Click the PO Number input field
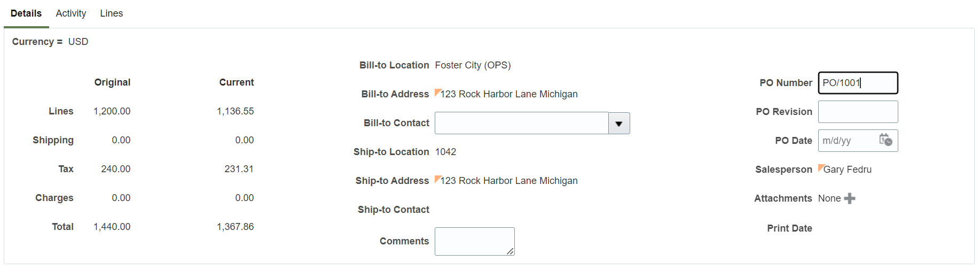Image resolution: width=980 pixels, height=269 pixels. pos(857,83)
